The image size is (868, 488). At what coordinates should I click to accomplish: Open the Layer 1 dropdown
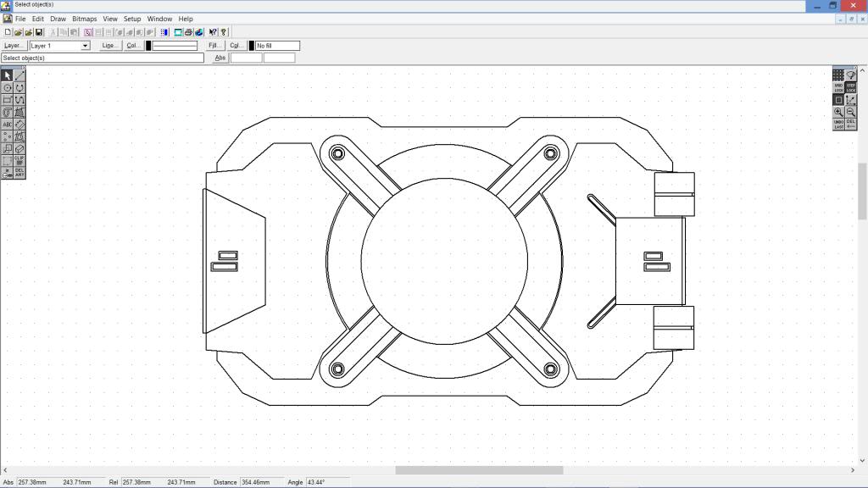[x=86, y=46]
